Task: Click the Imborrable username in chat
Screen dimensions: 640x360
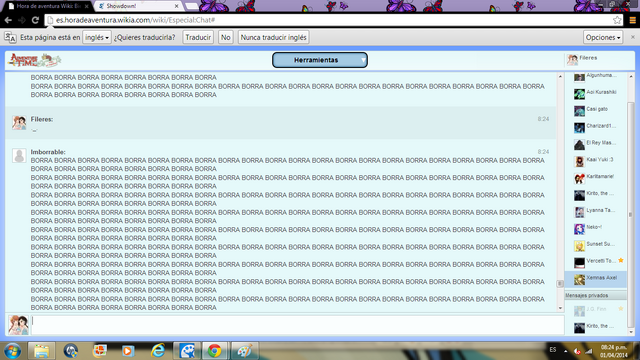Action: pos(48,152)
